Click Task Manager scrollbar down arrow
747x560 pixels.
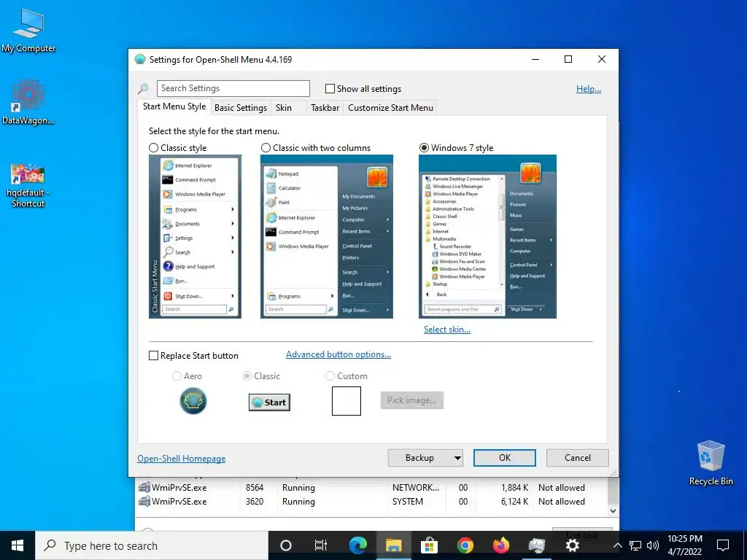coord(613,511)
